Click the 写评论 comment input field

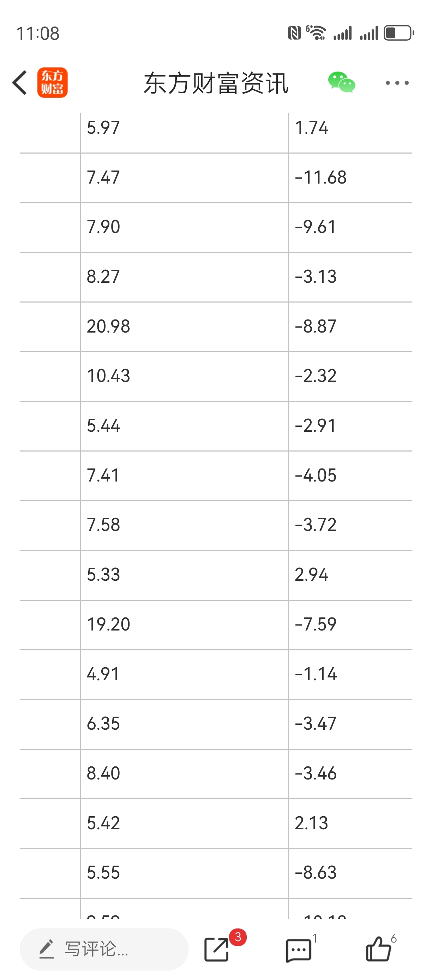point(104,949)
